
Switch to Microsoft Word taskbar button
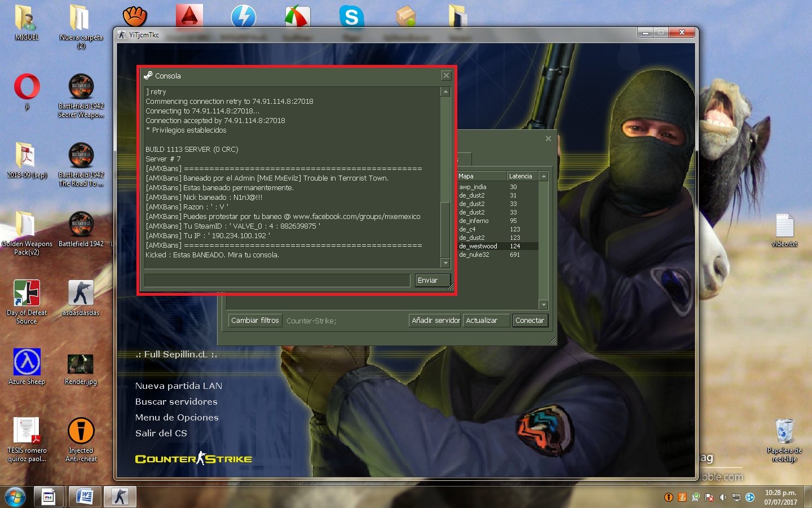(85, 497)
